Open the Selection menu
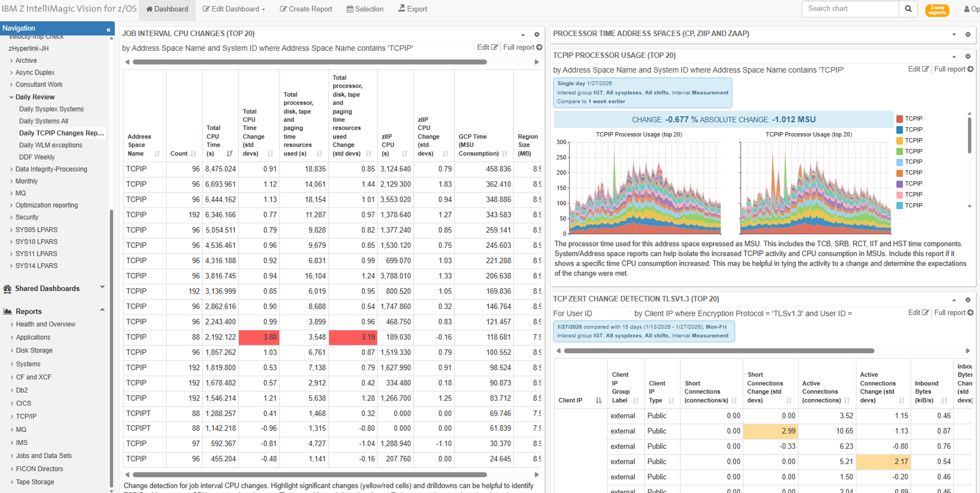This screenshot has height=493, width=980. (x=365, y=9)
